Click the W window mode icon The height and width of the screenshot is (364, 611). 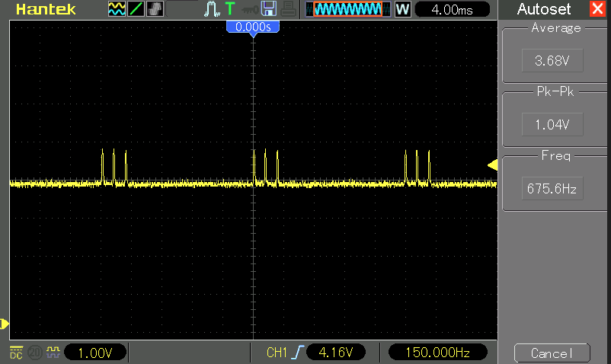tap(402, 10)
